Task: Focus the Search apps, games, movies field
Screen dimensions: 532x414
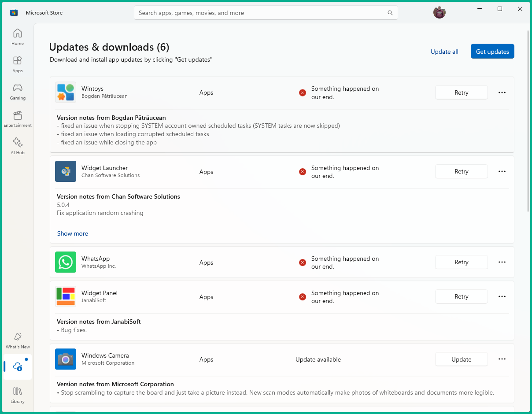Action: 266,13
